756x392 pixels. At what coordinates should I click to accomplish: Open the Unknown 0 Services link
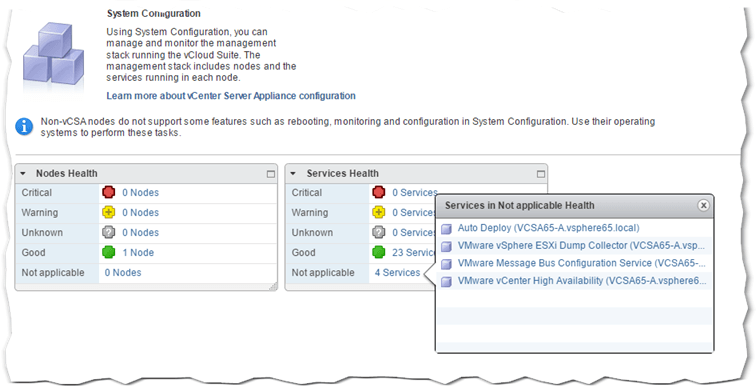[x=413, y=232]
